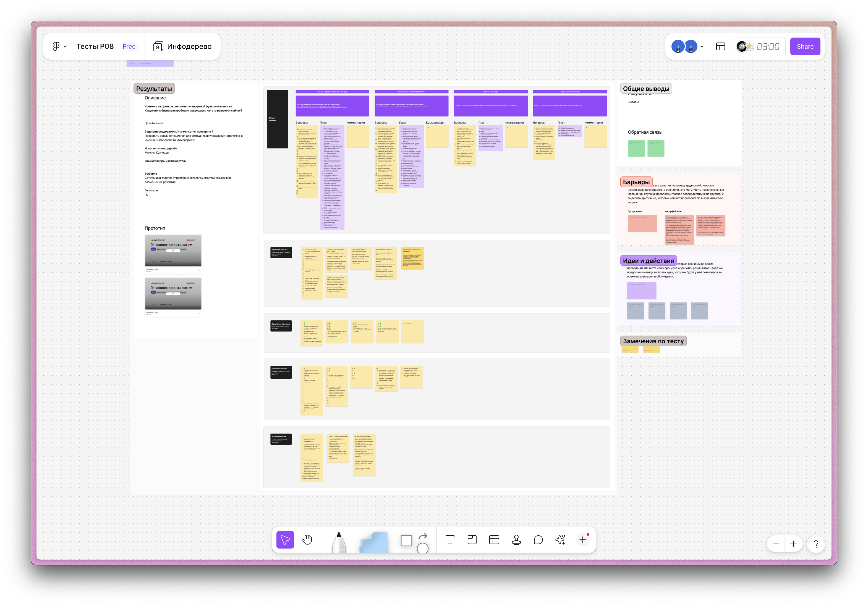Open the Stamp tool
The height and width of the screenshot is (606, 868).
[516, 540]
